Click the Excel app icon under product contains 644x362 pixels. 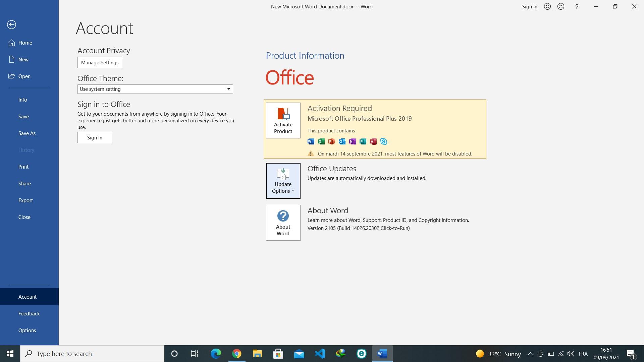point(321,141)
